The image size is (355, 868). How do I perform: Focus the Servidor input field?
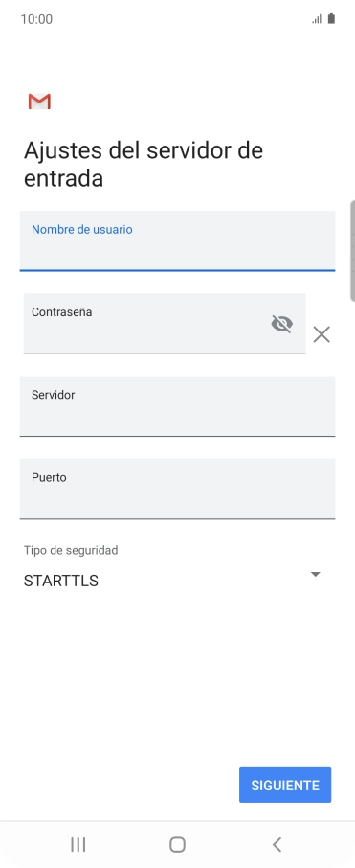coord(178,406)
